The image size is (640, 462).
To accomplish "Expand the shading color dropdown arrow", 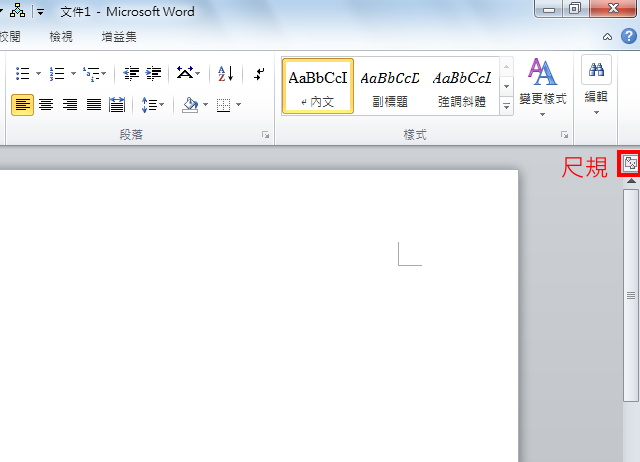I will pos(205,104).
